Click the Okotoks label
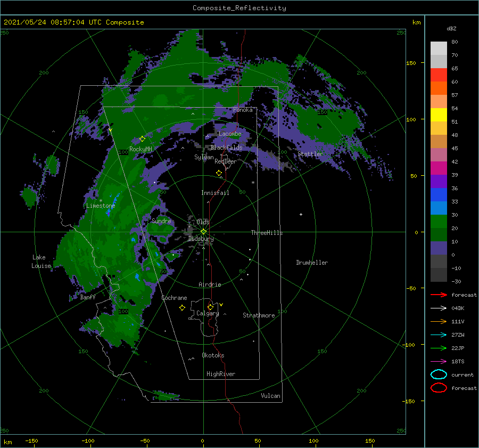This screenshot has width=479, height=448. (213, 356)
